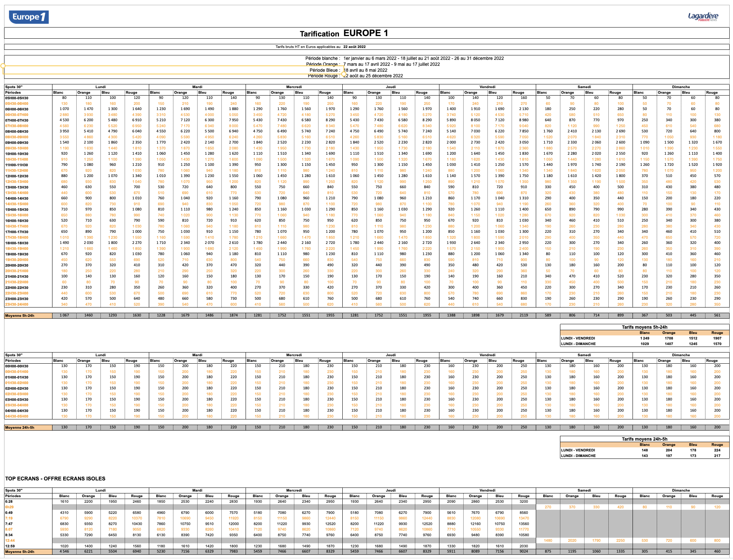Image resolution: width=733 pixels, height=560 pixels.
Task: Click "LUNDI - VENDREDI" under Tarifs moyens 5h-24h
Action: pyautogui.click(x=578, y=338)
